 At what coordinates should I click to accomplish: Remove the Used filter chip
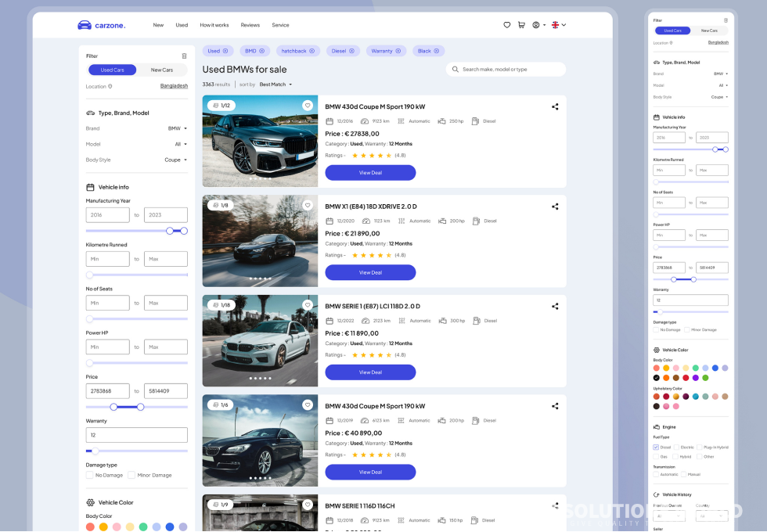coord(225,51)
